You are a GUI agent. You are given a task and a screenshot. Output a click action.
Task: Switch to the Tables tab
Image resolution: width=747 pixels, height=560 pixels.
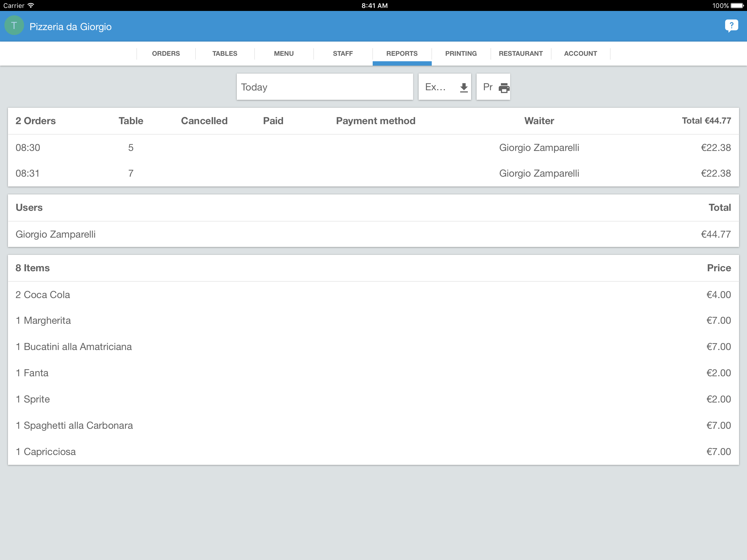click(x=224, y=53)
